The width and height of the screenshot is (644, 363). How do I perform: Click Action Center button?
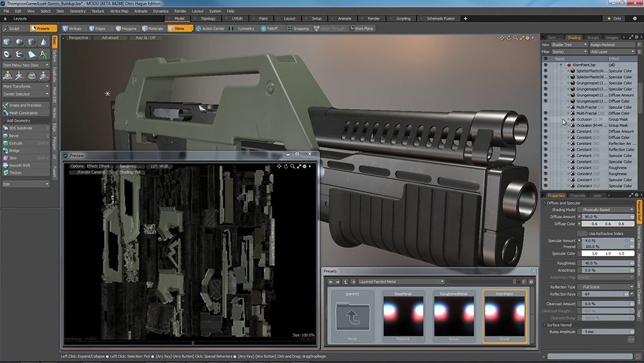210,28
